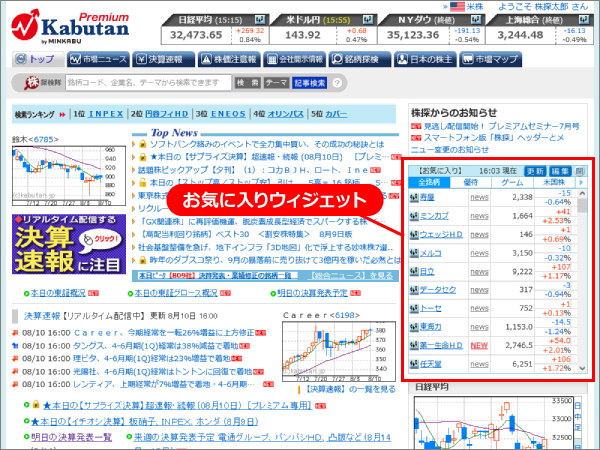The width and height of the screenshot is (600, 450).
Task: Open news link for ミンカブ row
Action: pos(479,216)
